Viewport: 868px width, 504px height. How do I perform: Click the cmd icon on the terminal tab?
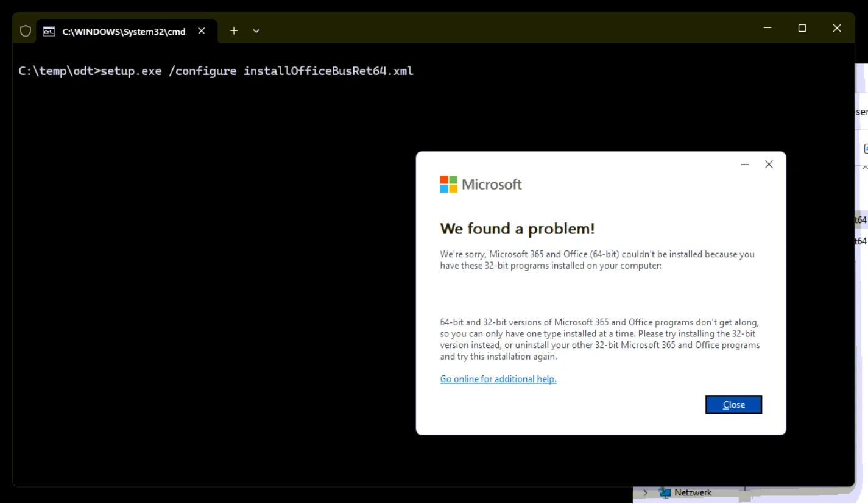coord(49,31)
